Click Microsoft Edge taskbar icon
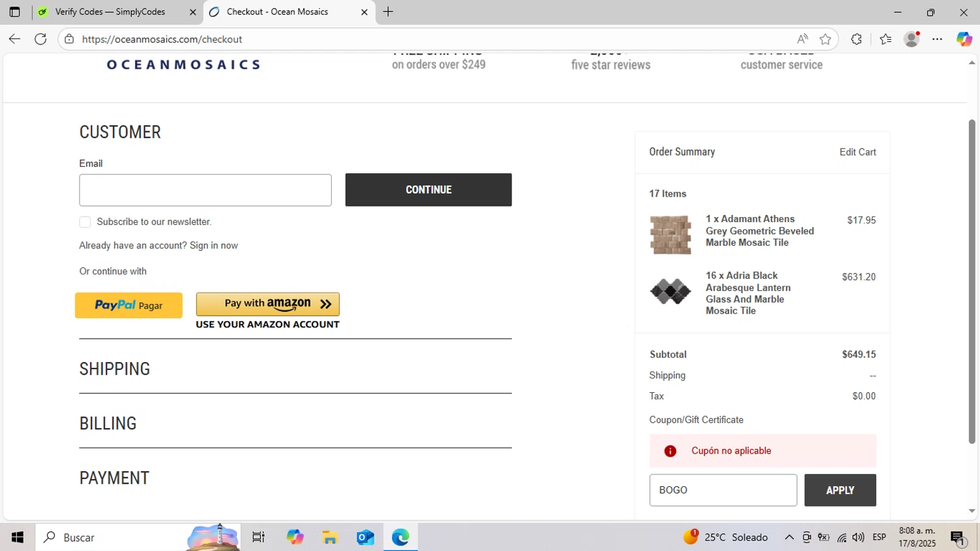 point(400,537)
